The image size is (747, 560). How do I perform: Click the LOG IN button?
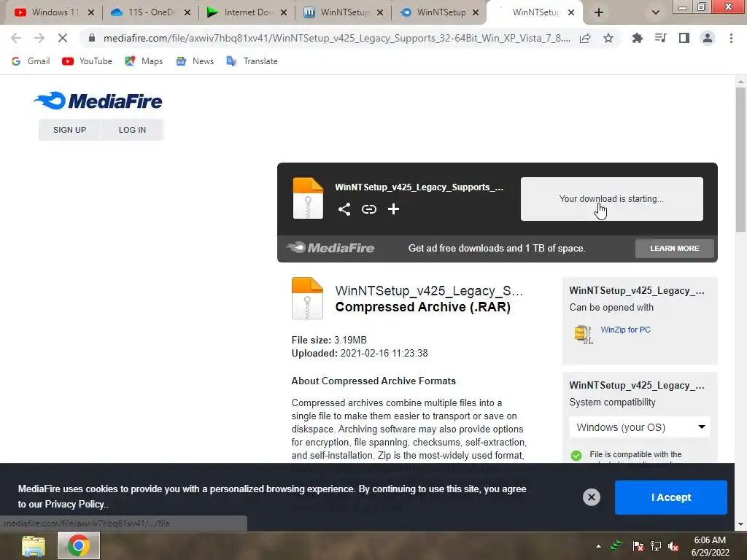coord(133,130)
